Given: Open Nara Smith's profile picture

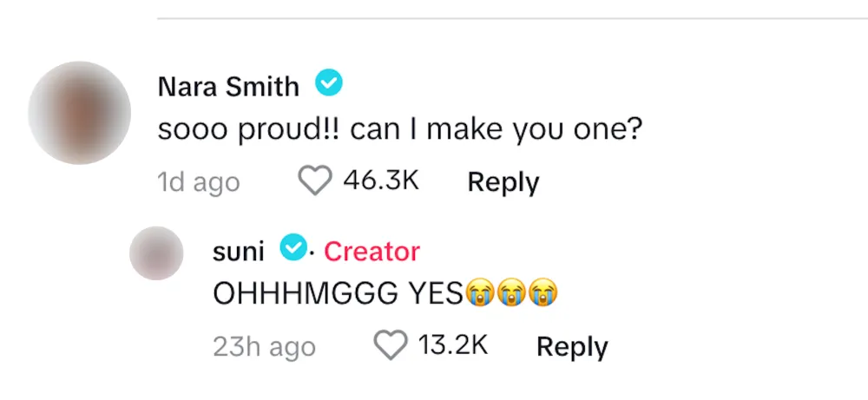Looking at the screenshot, I should pyautogui.click(x=79, y=112).
